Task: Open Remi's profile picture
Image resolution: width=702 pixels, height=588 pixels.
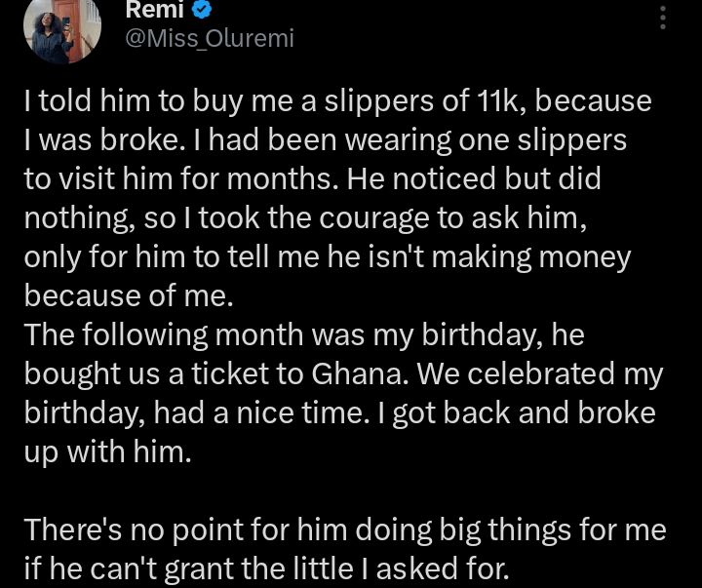Action: coord(62,27)
